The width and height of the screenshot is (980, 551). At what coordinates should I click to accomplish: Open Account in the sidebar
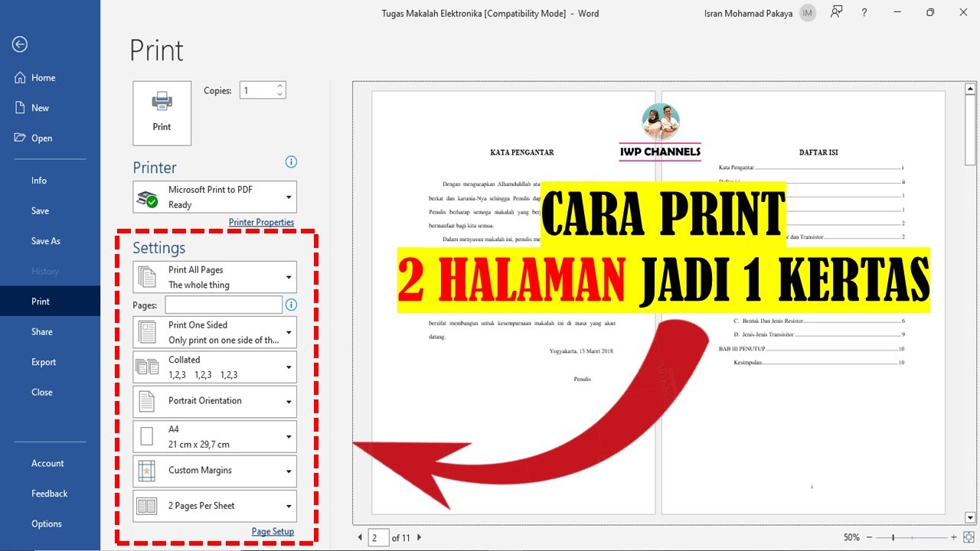tap(50, 463)
